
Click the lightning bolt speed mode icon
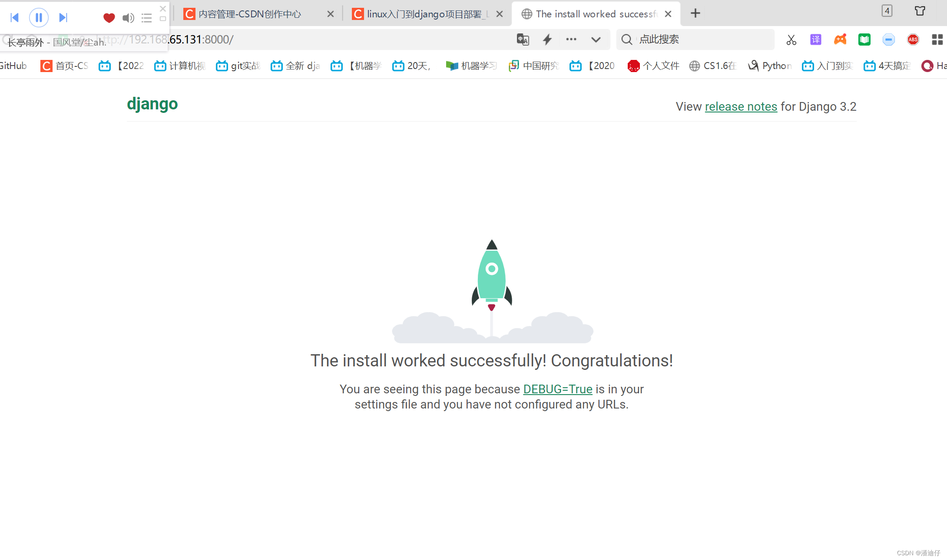coord(547,40)
